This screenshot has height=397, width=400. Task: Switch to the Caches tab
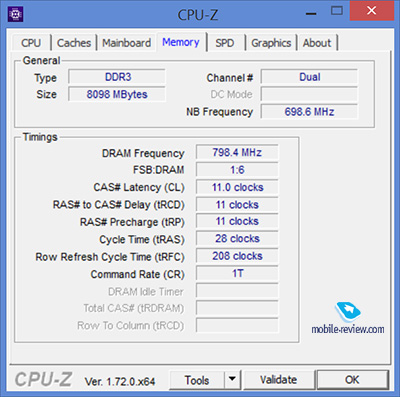(74, 43)
